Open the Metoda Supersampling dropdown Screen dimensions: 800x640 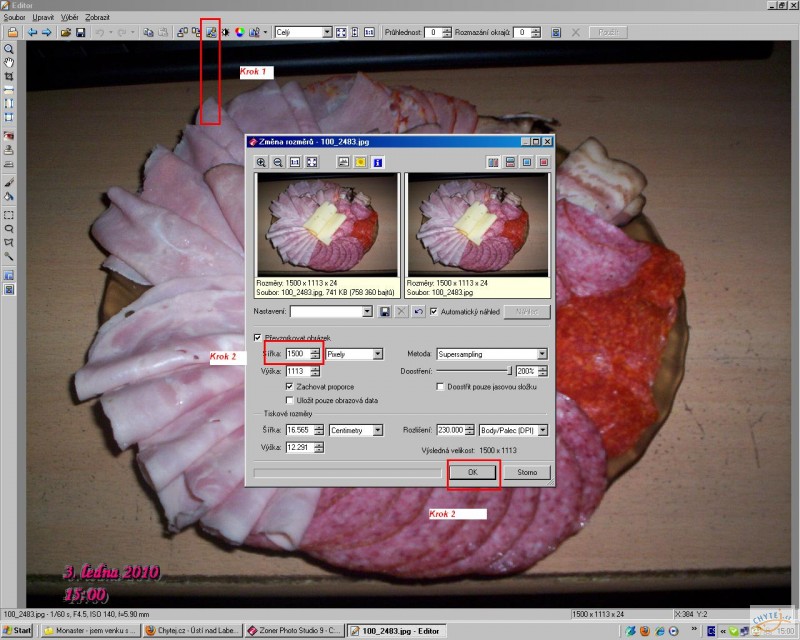[542, 354]
